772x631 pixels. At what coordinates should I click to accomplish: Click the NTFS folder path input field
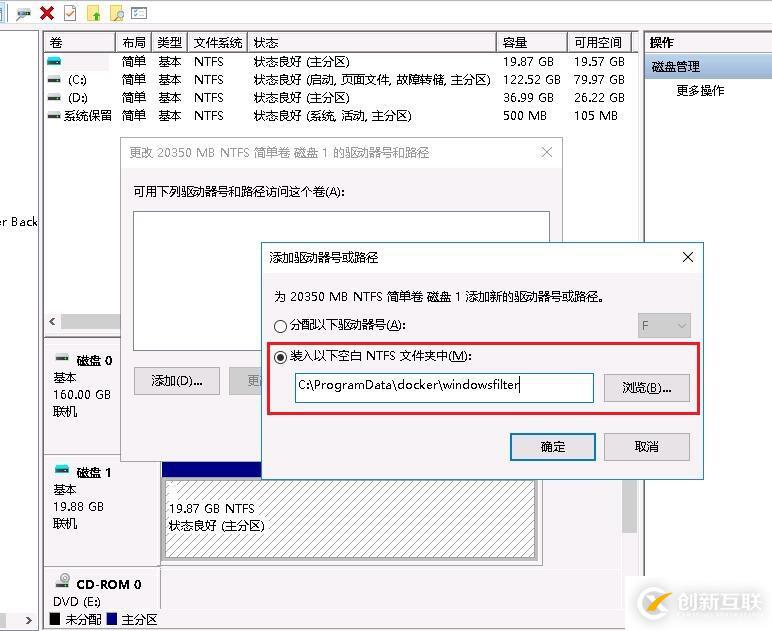coord(444,387)
